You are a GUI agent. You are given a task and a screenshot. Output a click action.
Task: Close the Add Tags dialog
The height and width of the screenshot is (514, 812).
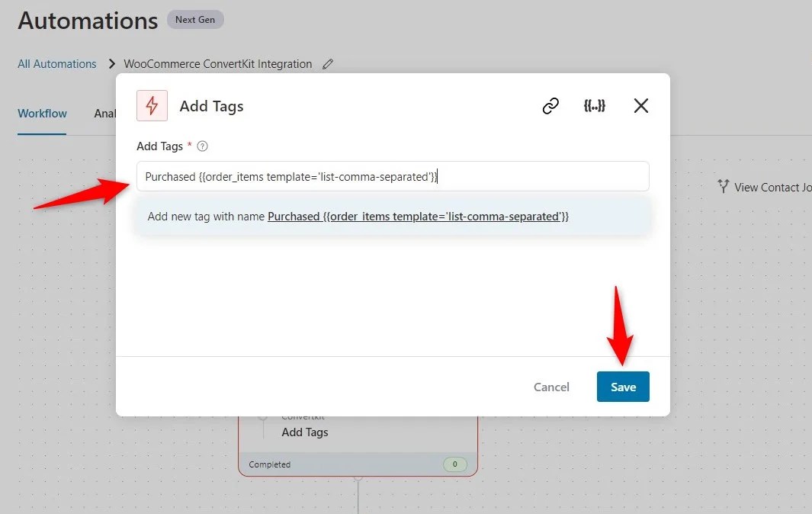tap(640, 105)
